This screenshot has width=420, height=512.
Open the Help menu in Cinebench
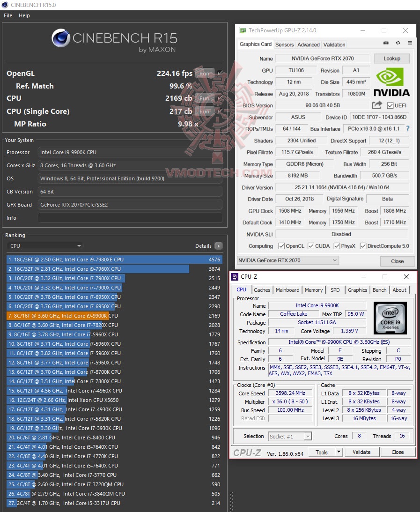(24, 15)
